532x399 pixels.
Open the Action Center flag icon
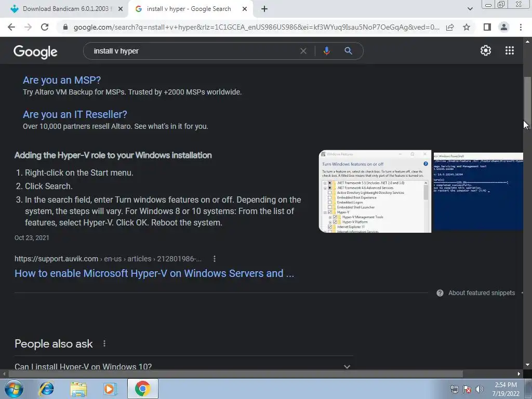tap(467, 390)
